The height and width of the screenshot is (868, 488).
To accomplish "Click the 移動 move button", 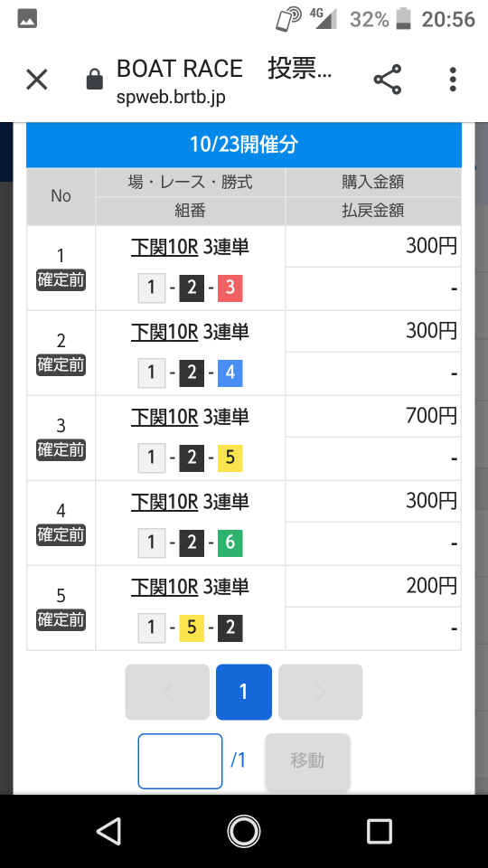I will (307, 761).
